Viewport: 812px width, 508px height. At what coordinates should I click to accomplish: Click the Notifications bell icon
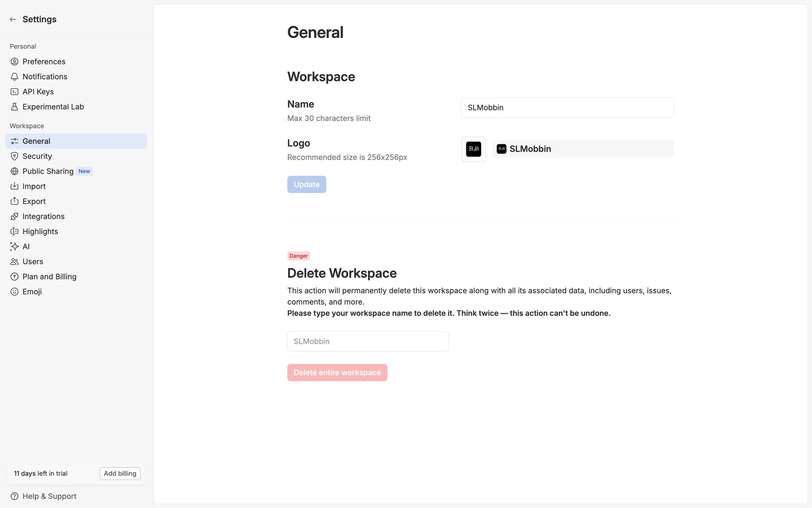coord(14,77)
